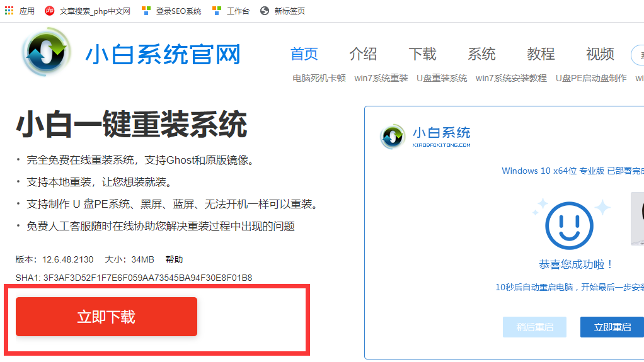The width and height of the screenshot is (644, 362).
Task: Select the 教程 navigation tab
Action: pos(541,54)
